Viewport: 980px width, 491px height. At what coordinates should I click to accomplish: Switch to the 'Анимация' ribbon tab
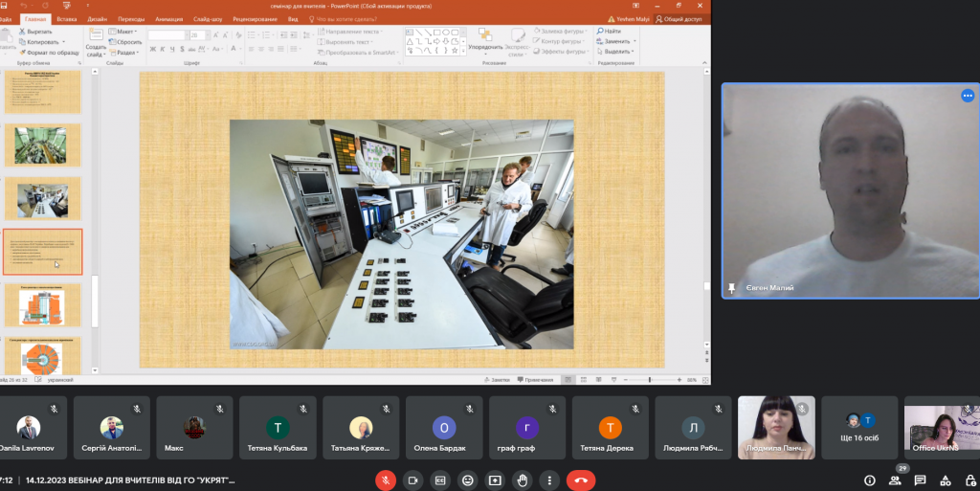coord(167,18)
